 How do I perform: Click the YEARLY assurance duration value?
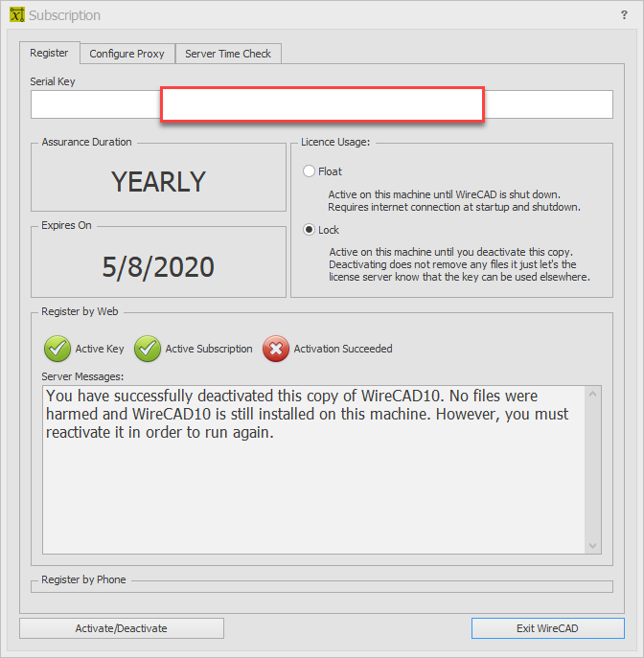[x=158, y=182]
